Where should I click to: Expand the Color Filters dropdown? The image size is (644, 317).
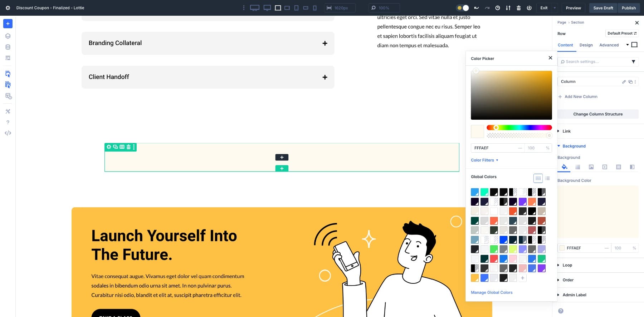click(484, 160)
